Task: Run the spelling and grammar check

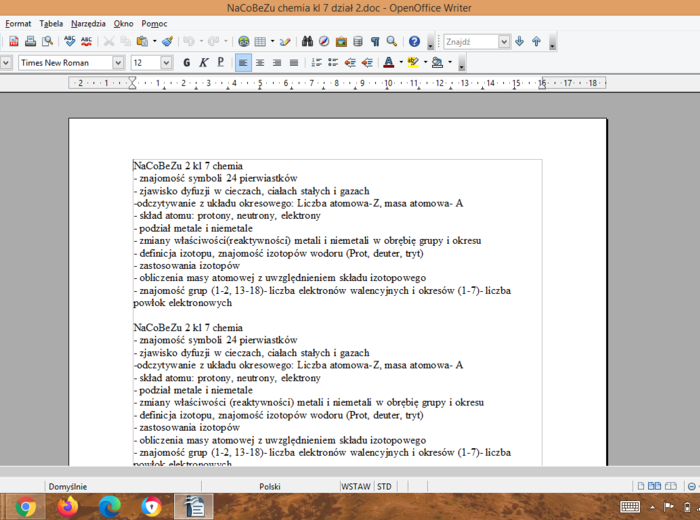Action: (x=70, y=42)
